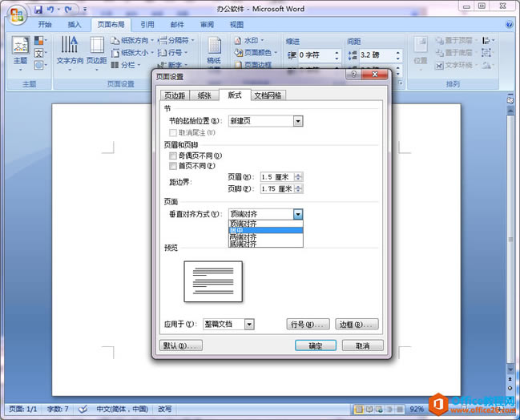
Task: Click the align objects icon in 排列 group
Action: [486, 40]
